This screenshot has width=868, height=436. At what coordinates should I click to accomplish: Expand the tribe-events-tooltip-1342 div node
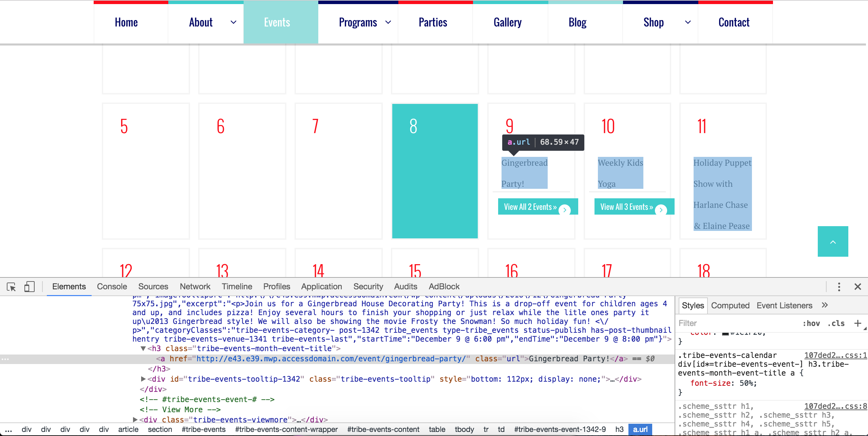coord(143,379)
